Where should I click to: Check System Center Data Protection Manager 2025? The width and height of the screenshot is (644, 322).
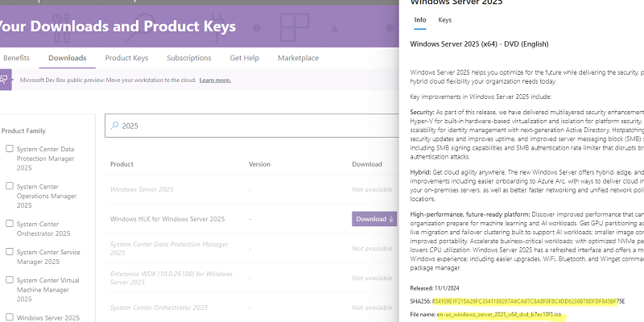point(9,149)
